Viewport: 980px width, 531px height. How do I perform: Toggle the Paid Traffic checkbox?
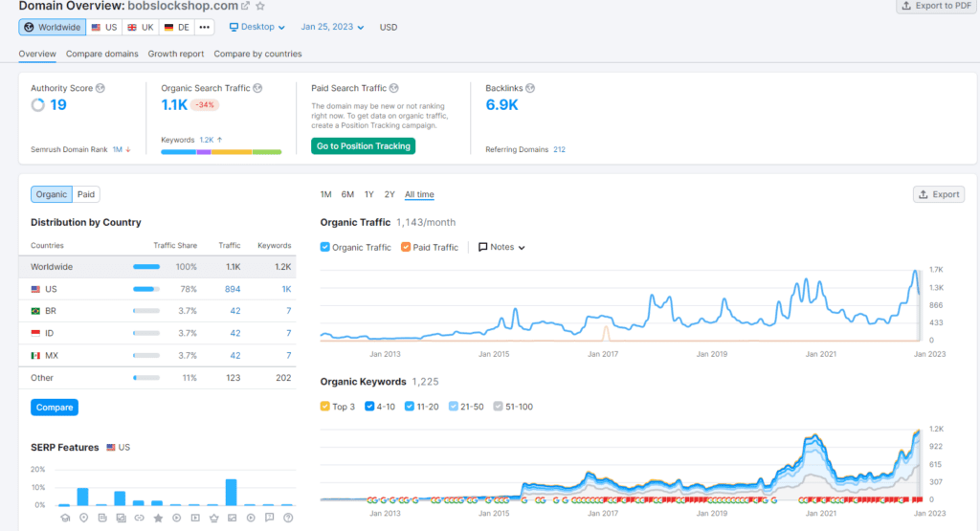click(406, 247)
